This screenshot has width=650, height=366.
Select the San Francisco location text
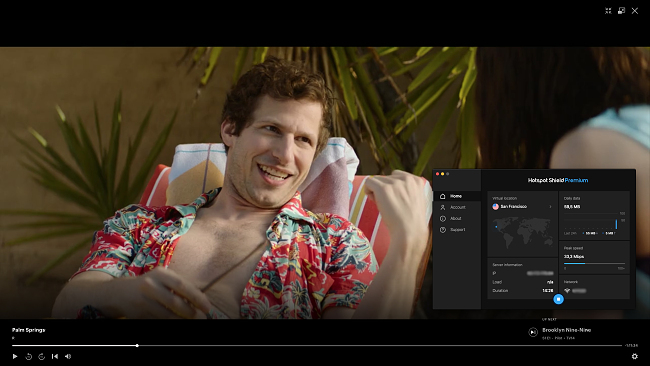click(514, 206)
